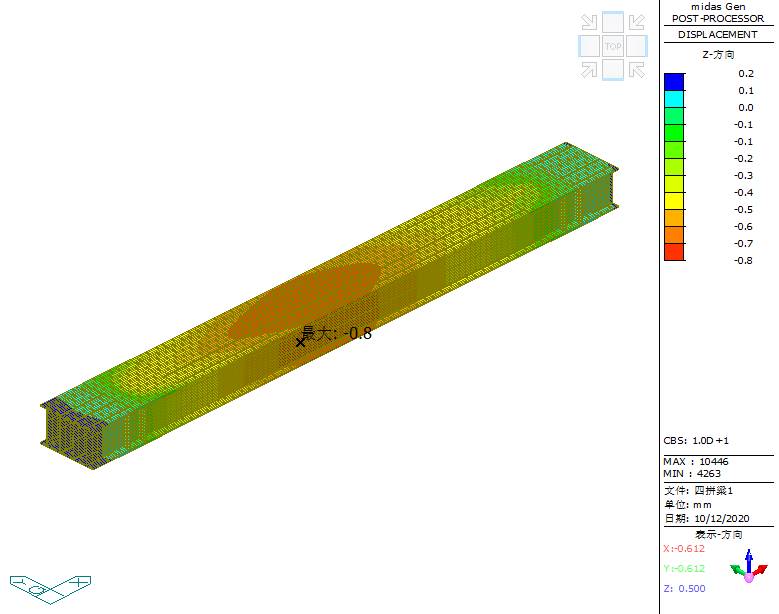Click the bottom-left diagonal arrow in view navigator
Image resolution: width=779 pixels, height=614 pixels.
click(x=589, y=69)
